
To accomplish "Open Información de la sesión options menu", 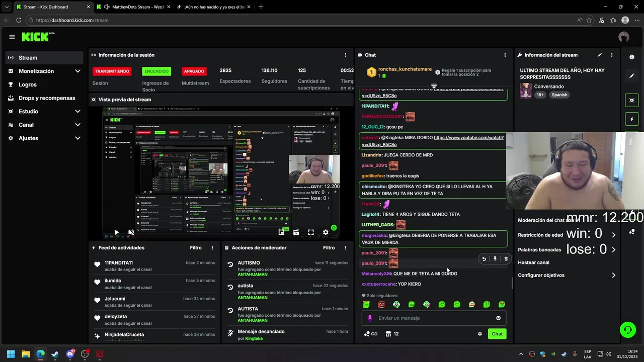I will point(345,55).
